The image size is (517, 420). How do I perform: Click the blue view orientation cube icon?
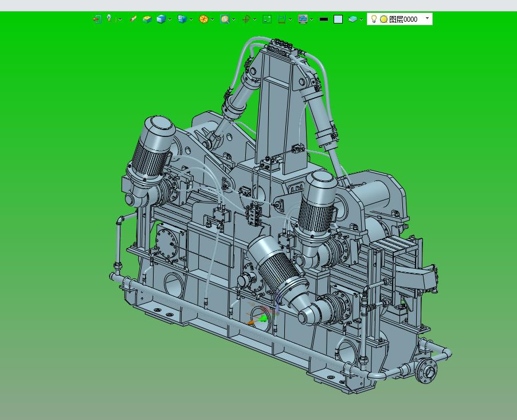pos(182,19)
